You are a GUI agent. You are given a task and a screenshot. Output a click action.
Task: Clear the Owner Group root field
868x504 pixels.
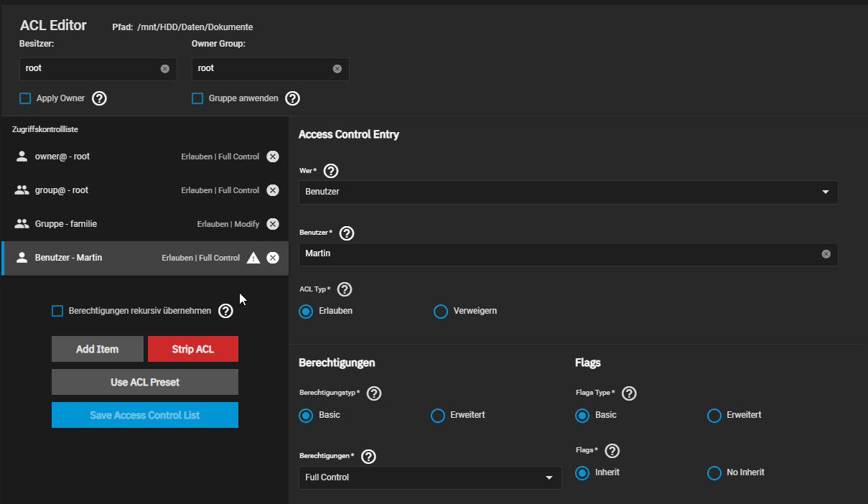337,69
